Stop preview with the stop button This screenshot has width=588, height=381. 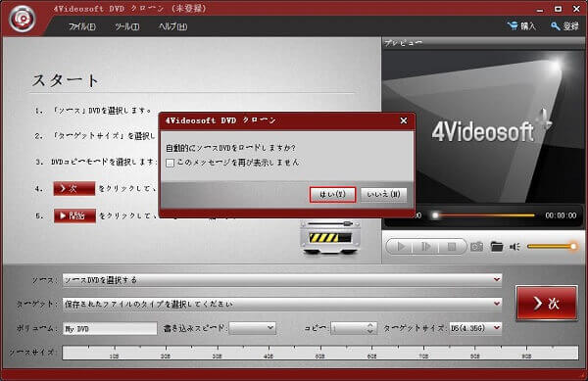[x=452, y=247]
